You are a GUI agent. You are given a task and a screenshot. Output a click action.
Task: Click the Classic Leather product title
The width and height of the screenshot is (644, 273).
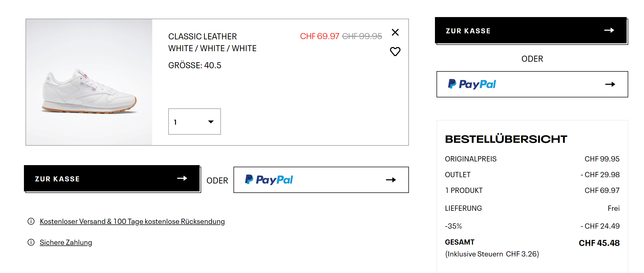pyautogui.click(x=202, y=36)
